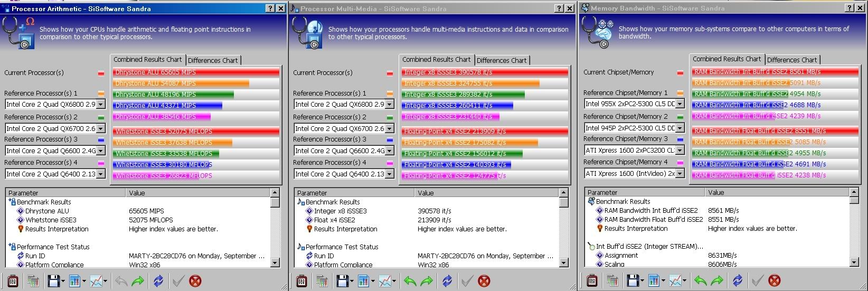Click red swatch beside Current Processor(s) in Processor Arithmetic
Image resolution: width=868 pixels, height=291 pixels.
(x=101, y=73)
